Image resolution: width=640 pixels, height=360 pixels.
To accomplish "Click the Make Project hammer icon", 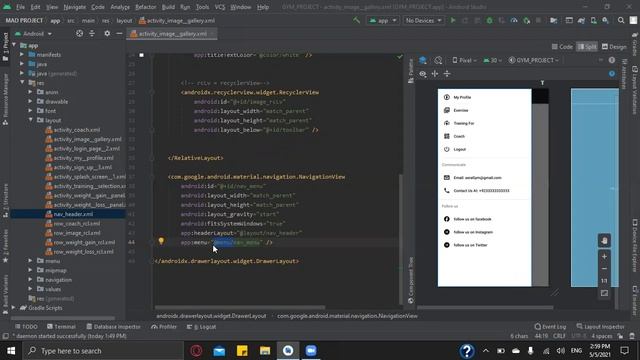I will coord(356,20).
